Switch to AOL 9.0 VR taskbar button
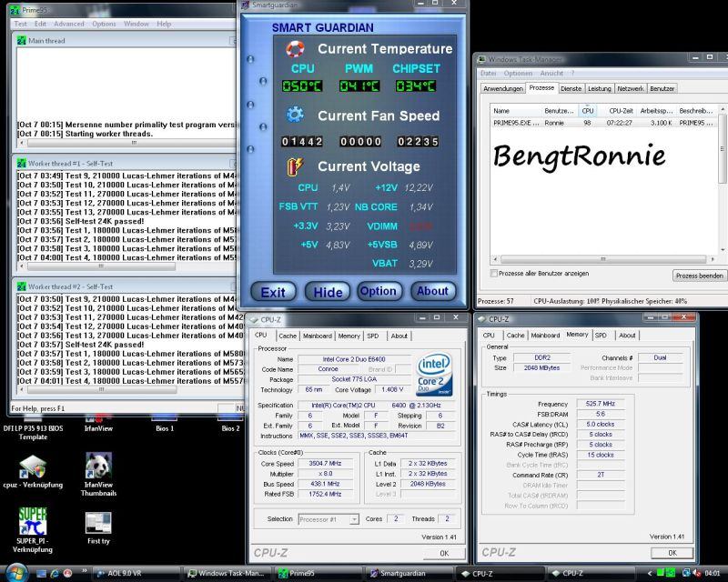Screen dimensions: 728x582 [x=137, y=574]
